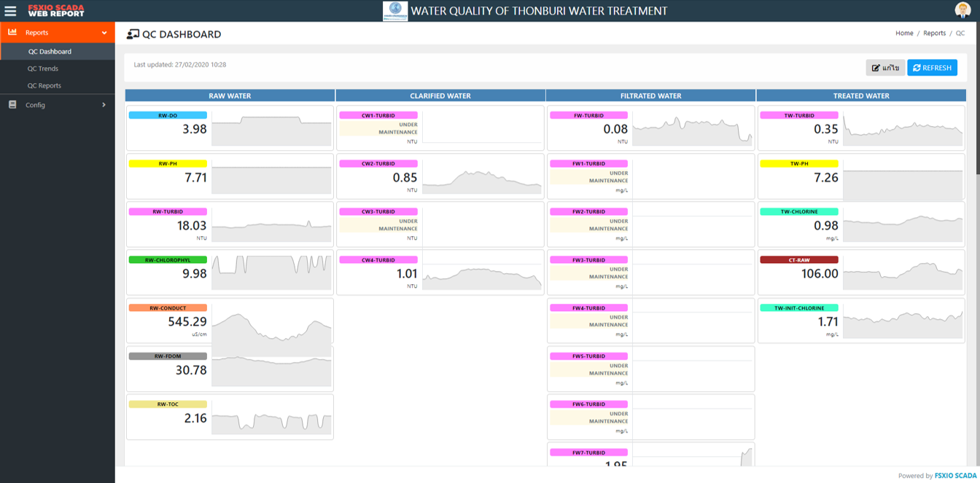Click the user avatar icon
980x483 pixels.
pos(962,10)
